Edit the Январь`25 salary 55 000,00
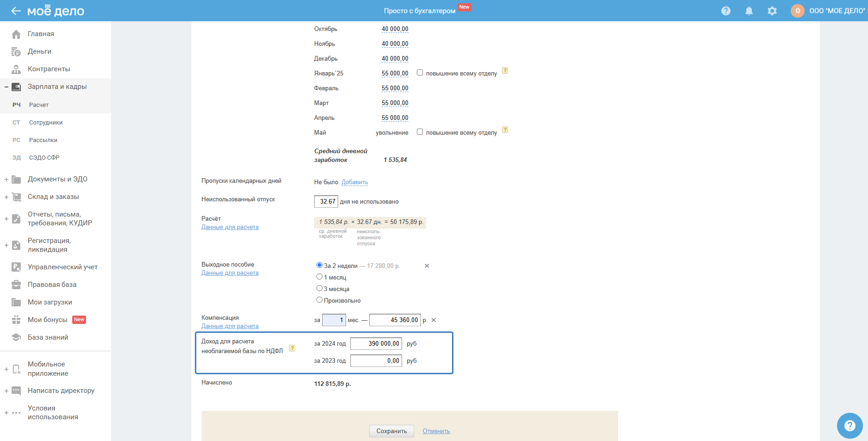Image resolution: width=868 pixels, height=441 pixels. click(x=395, y=74)
